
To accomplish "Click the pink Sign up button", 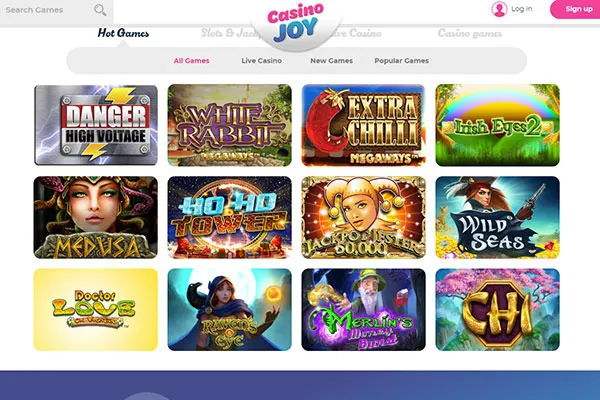I will click(575, 9).
